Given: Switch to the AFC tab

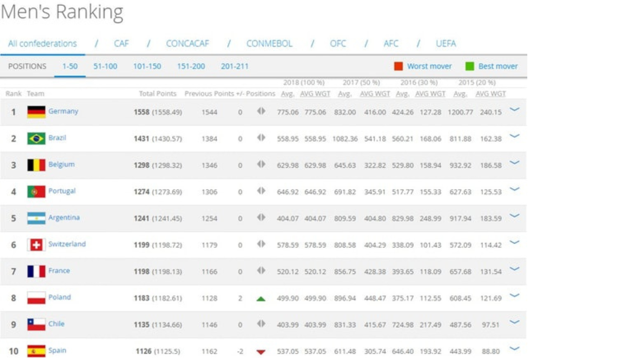Looking at the screenshot, I should coord(391,44).
